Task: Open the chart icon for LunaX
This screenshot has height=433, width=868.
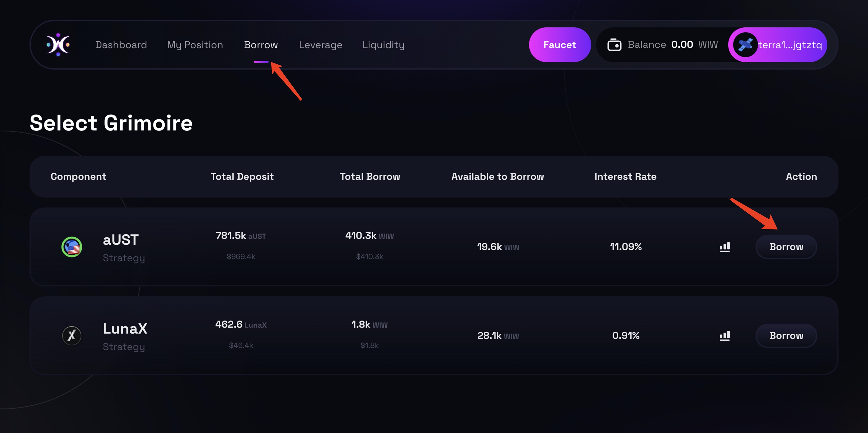Action: click(x=724, y=335)
